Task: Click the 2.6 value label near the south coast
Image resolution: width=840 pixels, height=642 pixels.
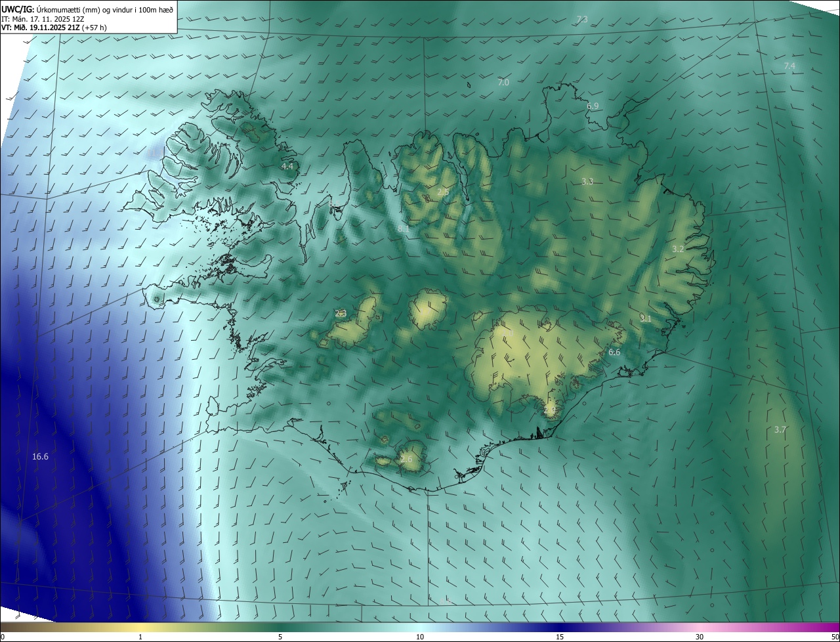Action: coord(406,460)
